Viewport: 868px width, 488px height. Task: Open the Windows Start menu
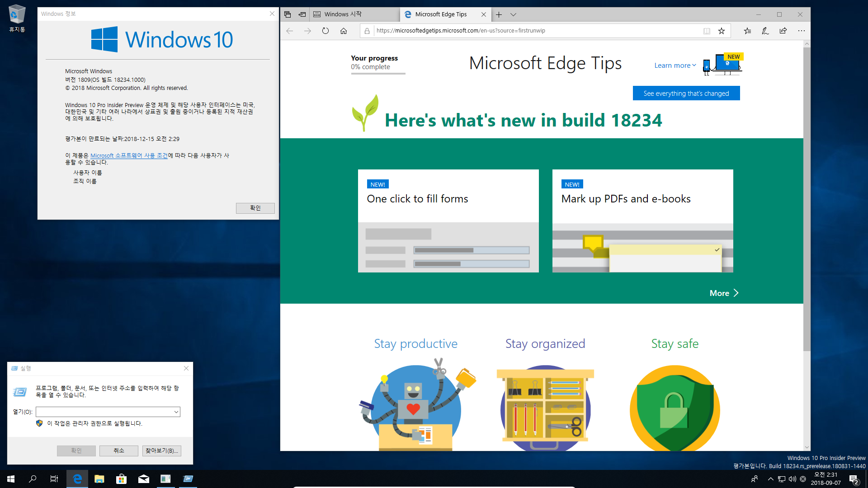11,479
